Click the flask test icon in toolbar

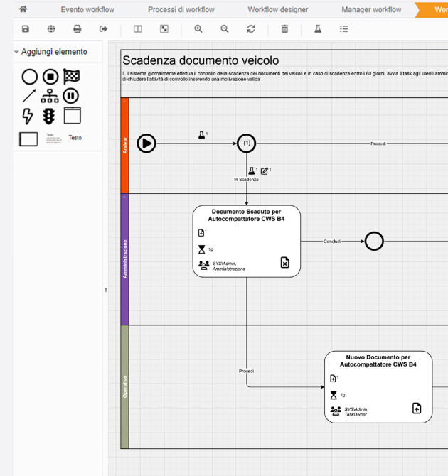coord(318,29)
